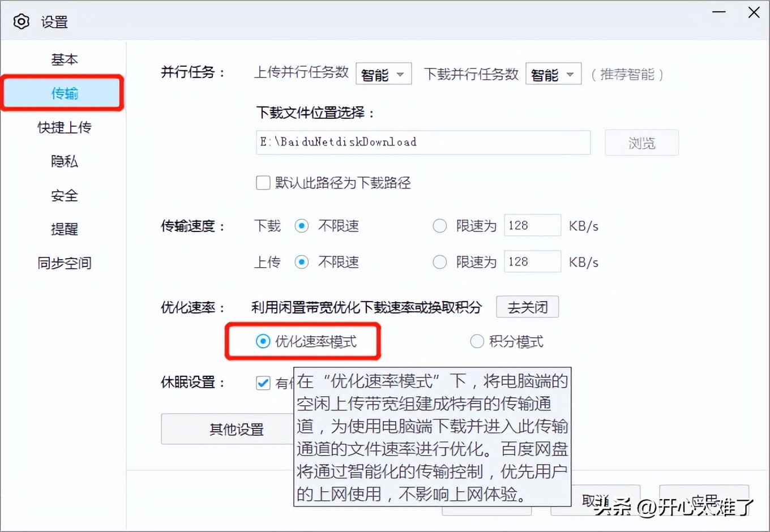This screenshot has height=532, width=770.
Task: Open the 隐私 settings section
Action: tap(64, 161)
